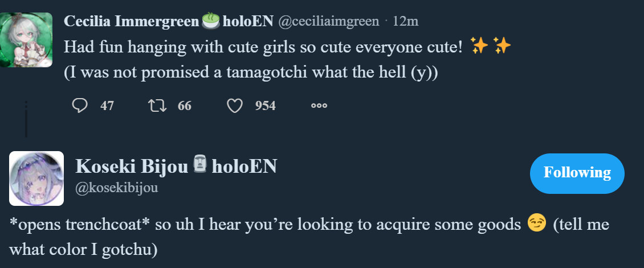Open the @kosekibijou handle link

click(117, 188)
